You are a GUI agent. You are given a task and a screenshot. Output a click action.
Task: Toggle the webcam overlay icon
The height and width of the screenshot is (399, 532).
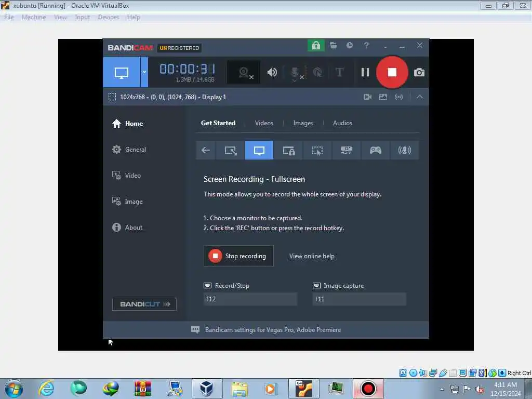pyautogui.click(x=244, y=72)
